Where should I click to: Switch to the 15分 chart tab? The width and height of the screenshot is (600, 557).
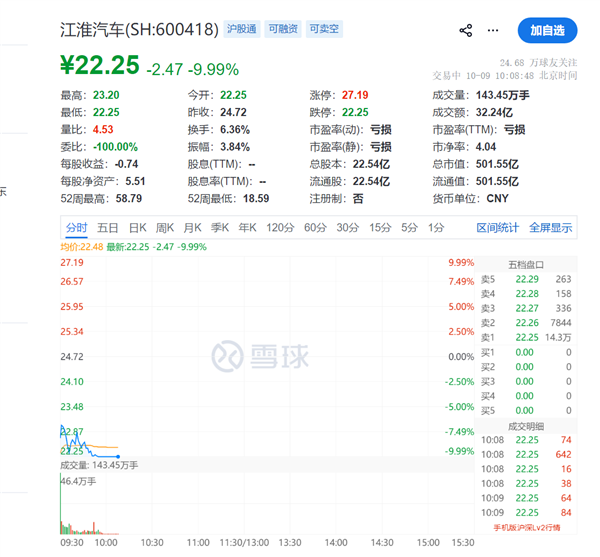click(380, 228)
